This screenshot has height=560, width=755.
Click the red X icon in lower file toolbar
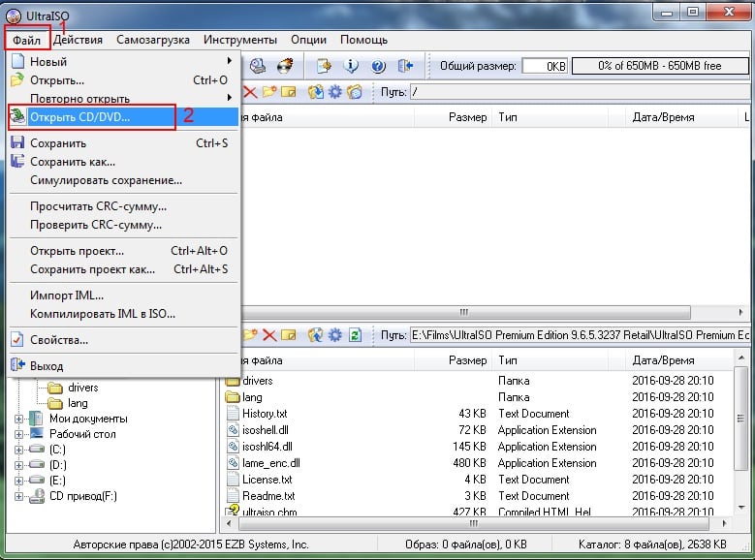point(269,335)
